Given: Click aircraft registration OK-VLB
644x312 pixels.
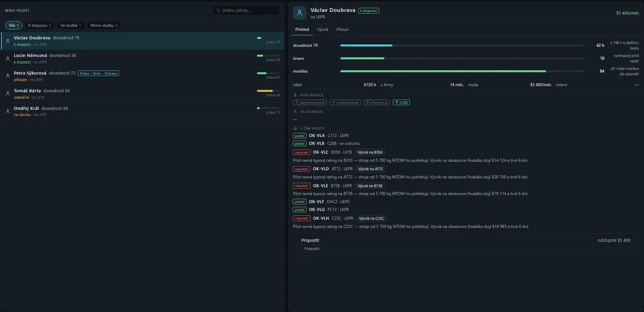Looking at the screenshot, I should pyautogui.click(x=316, y=144).
